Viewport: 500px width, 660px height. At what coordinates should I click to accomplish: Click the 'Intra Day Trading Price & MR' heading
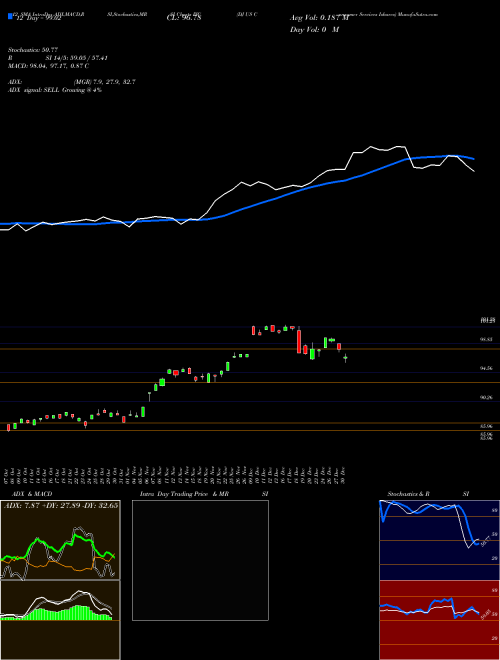184,494
